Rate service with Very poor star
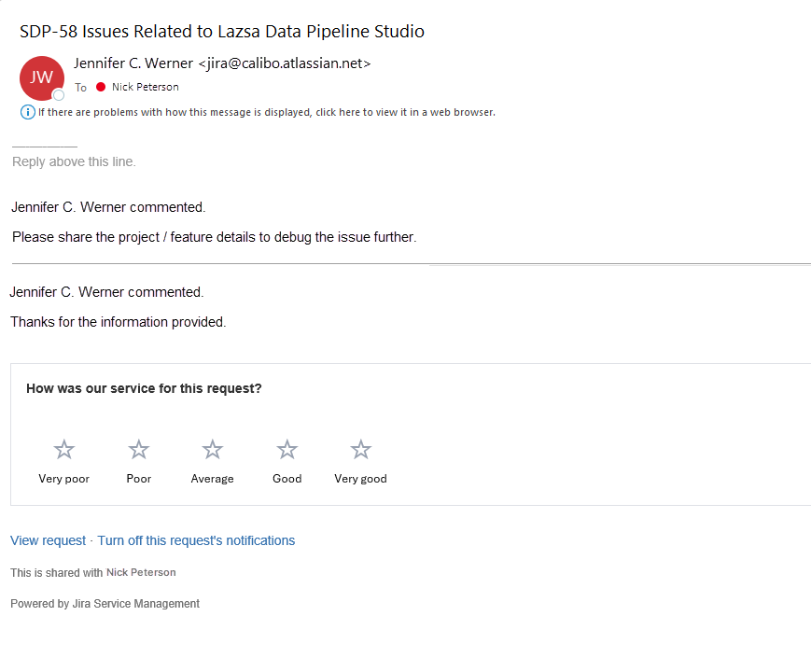The height and width of the screenshot is (672, 811). [64, 450]
